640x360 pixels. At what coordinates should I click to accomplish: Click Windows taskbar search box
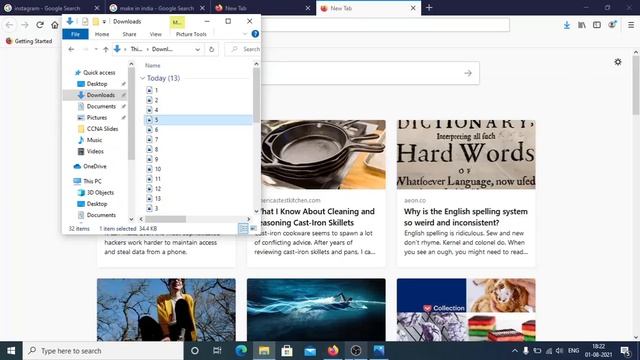pos(103,351)
